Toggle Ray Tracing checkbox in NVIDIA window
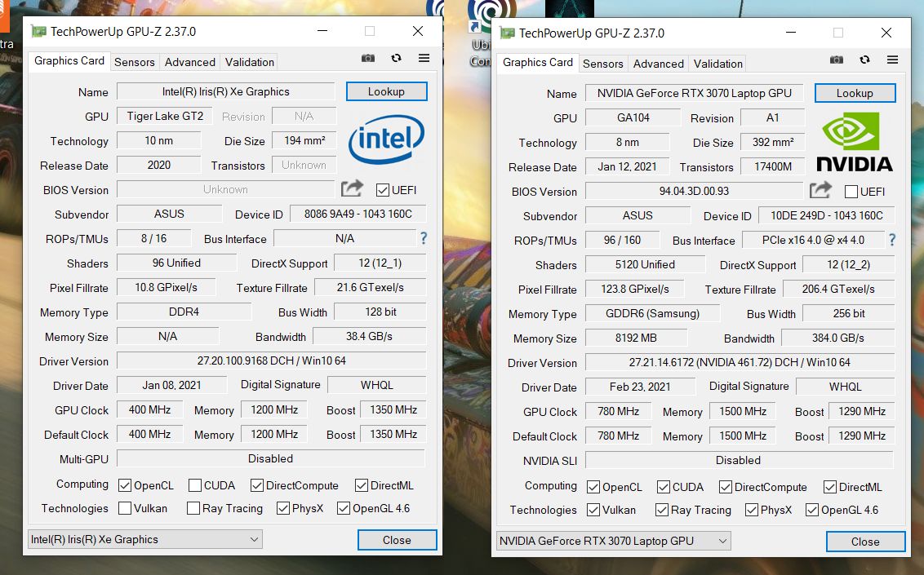This screenshot has width=924, height=575. click(x=662, y=510)
